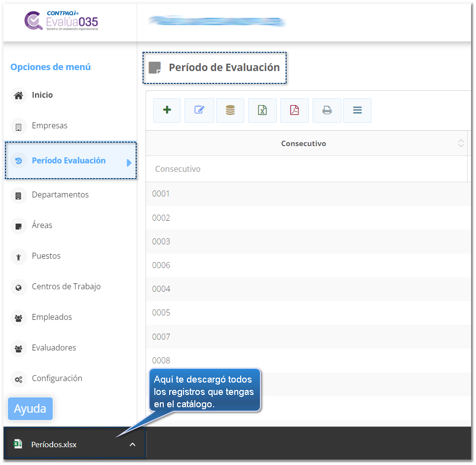Select row 0005 in the table

click(x=308, y=312)
